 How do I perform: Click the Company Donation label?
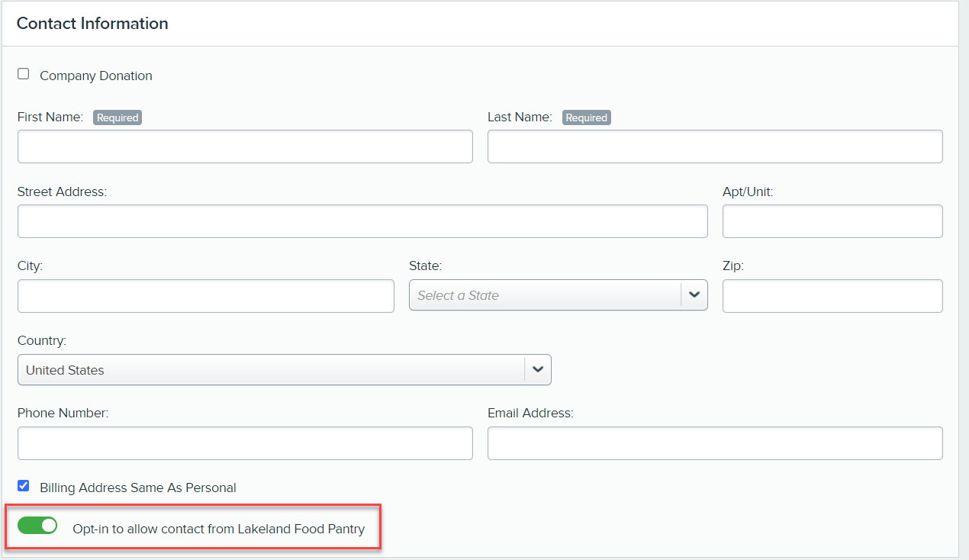[96, 76]
